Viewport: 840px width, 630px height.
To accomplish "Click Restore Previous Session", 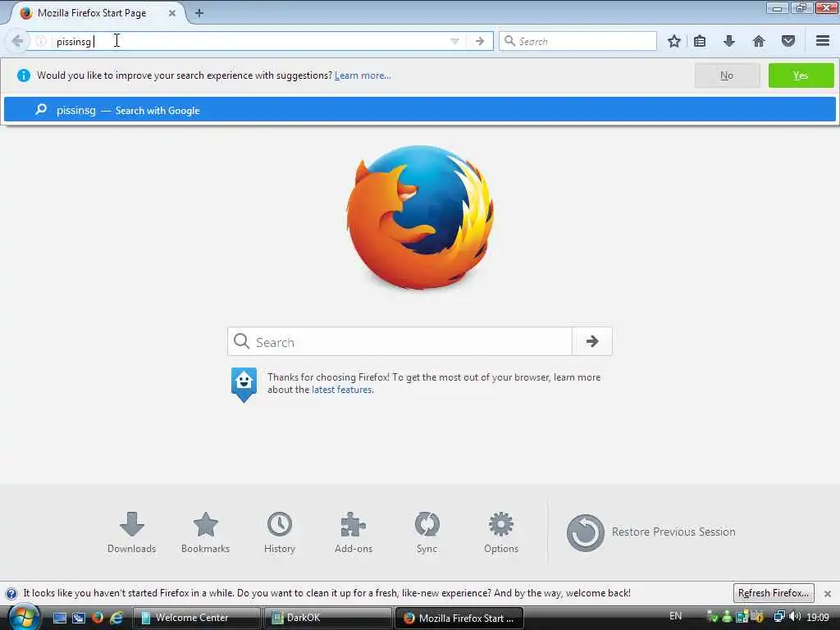I will [x=651, y=532].
